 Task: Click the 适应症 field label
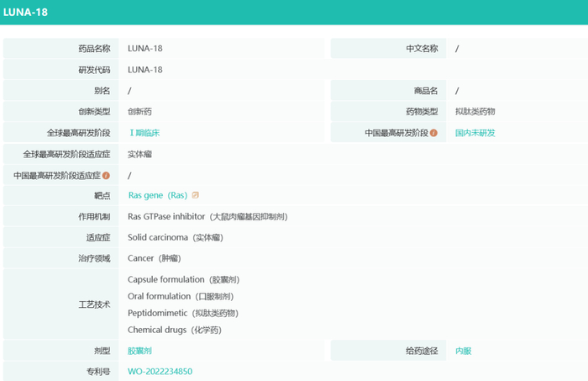click(98, 238)
